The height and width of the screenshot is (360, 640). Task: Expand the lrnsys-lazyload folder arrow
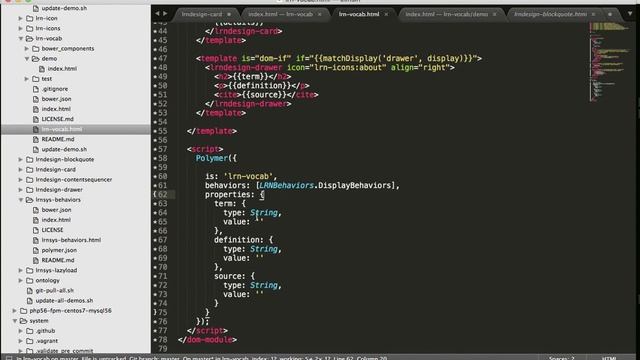coord(20,270)
